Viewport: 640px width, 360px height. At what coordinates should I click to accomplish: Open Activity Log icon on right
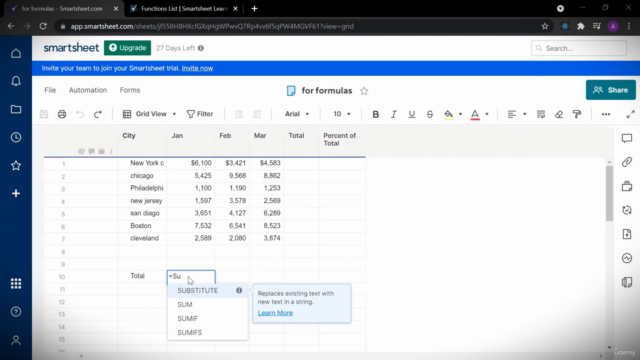627,258
